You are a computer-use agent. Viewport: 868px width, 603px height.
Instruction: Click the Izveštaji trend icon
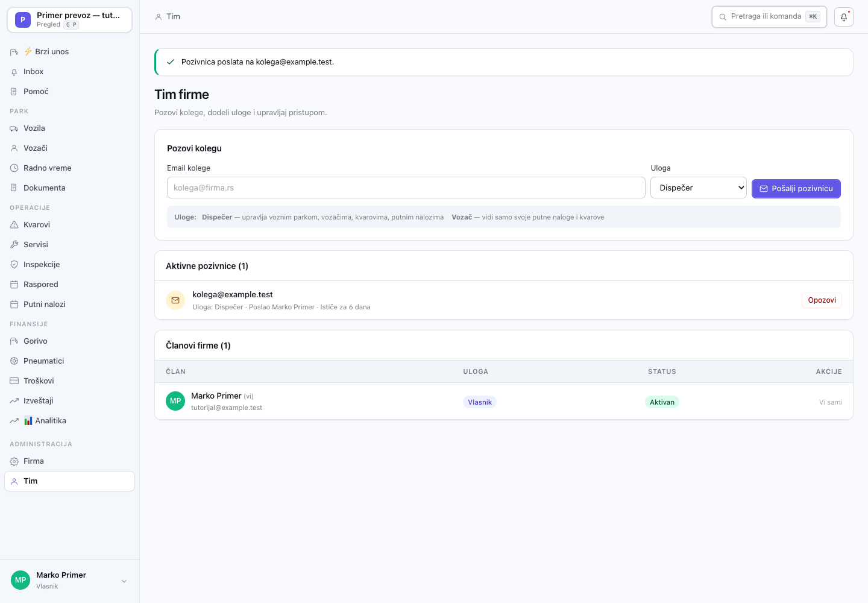tap(14, 401)
